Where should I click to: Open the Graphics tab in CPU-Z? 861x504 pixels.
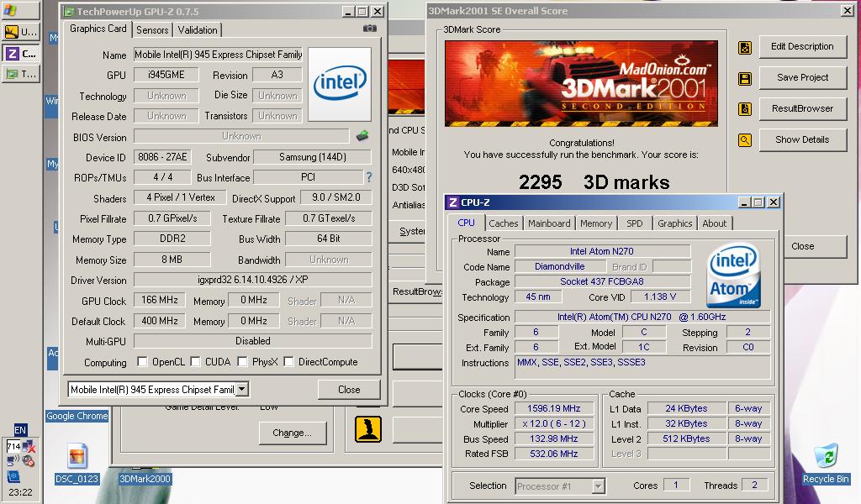coord(675,223)
